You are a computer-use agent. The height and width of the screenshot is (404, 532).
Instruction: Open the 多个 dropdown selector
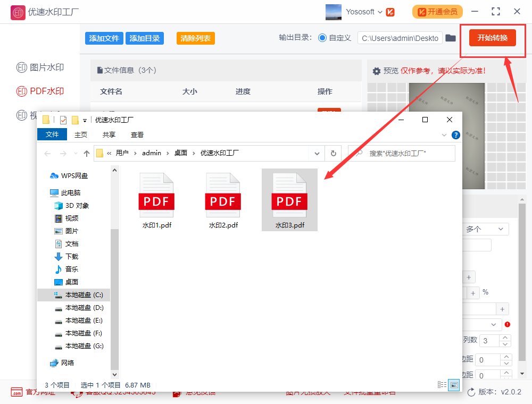[485, 229]
